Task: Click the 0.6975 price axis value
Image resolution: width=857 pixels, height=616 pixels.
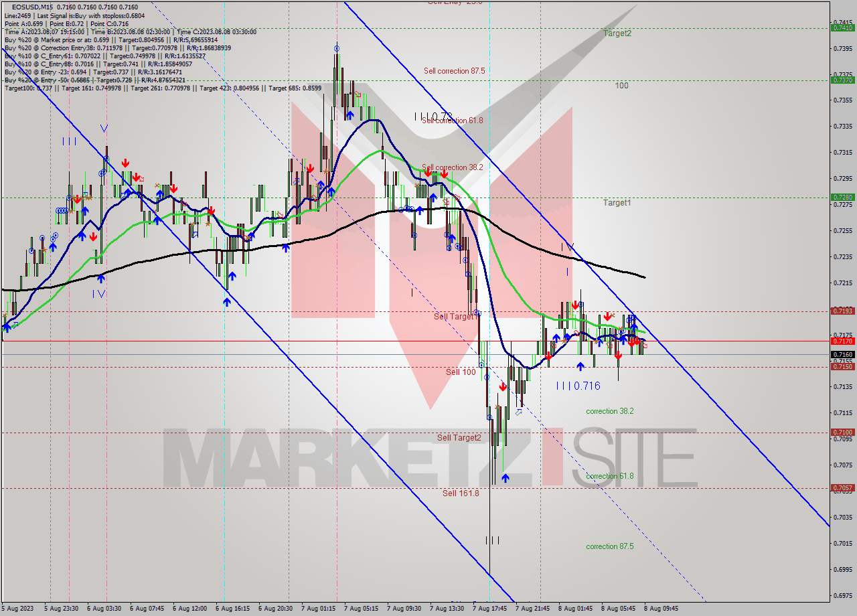Action: [x=842, y=595]
